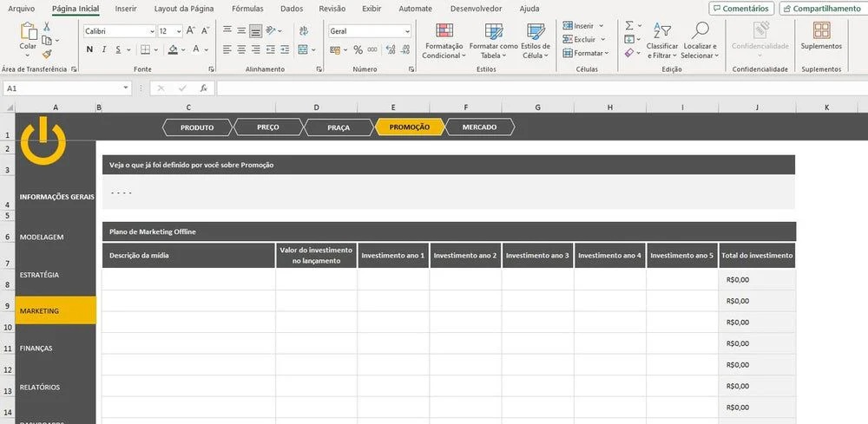Apply thousands separator 000 style
This screenshot has width=868, height=424.
point(372,49)
